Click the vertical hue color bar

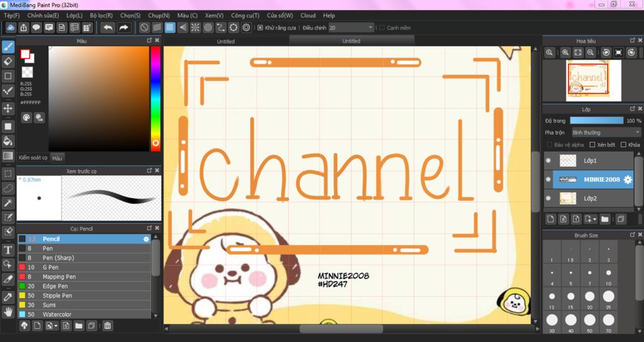(x=155, y=99)
